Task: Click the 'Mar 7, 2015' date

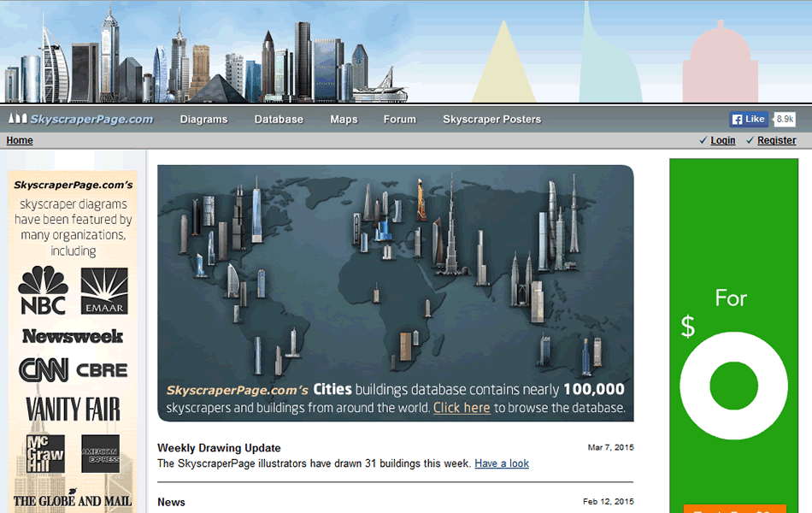Action: point(610,447)
